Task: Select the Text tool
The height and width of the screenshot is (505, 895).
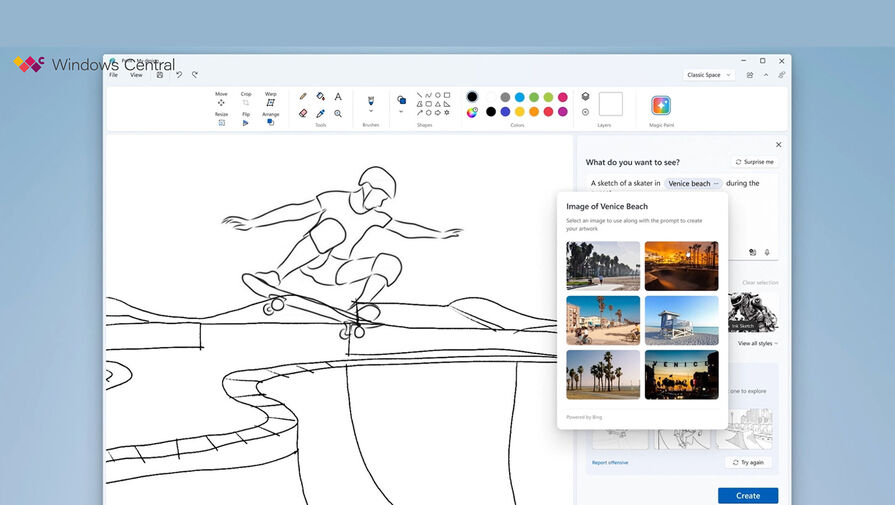Action: click(338, 96)
